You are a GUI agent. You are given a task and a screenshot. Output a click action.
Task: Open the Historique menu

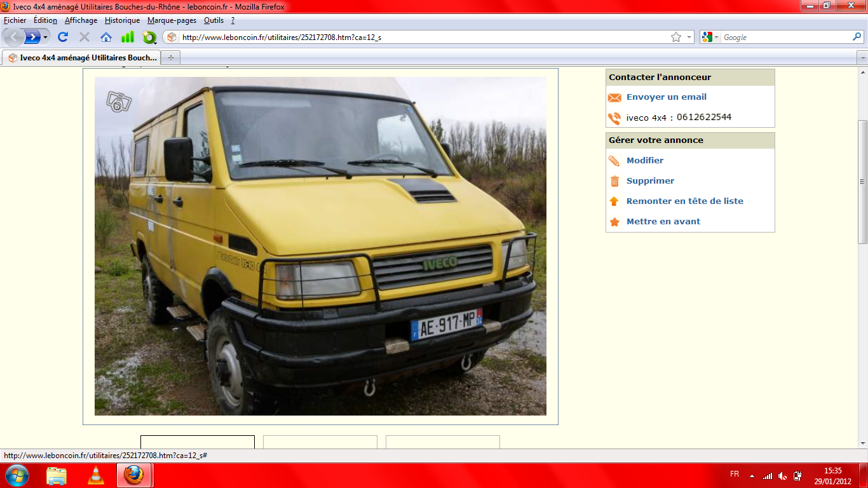[x=122, y=20]
